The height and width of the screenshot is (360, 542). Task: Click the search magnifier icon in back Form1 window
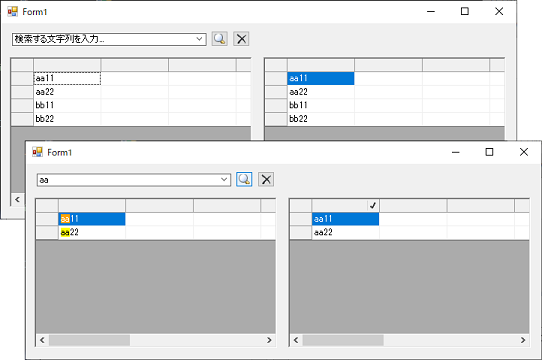pos(220,39)
